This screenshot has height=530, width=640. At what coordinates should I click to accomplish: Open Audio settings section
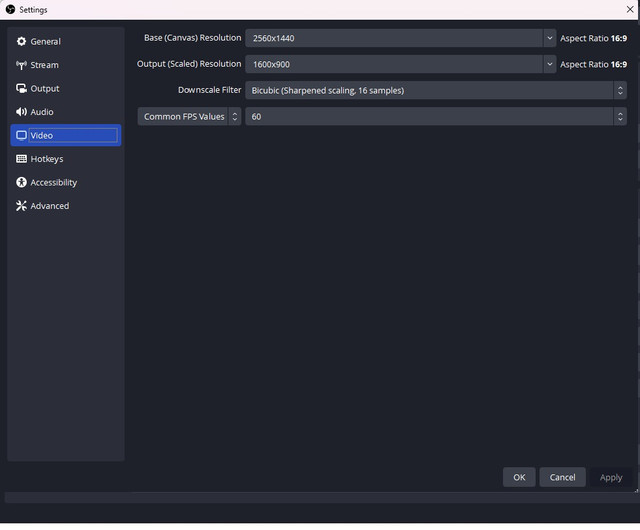point(66,112)
